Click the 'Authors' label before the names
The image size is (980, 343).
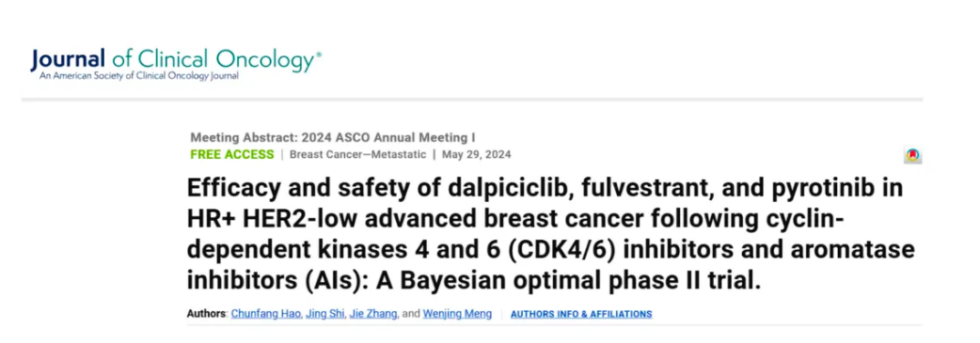click(206, 314)
